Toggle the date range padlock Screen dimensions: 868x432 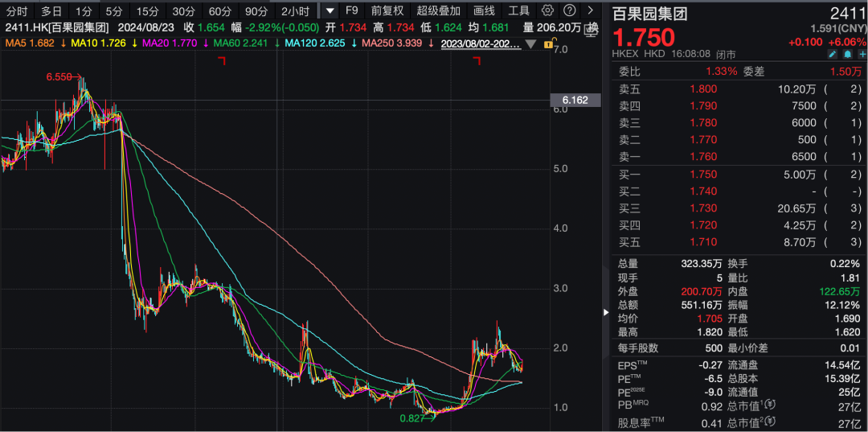(x=549, y=43)
